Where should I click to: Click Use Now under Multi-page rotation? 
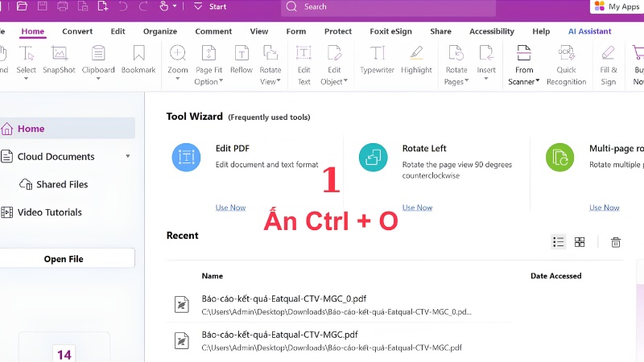(x=605, y=208)
